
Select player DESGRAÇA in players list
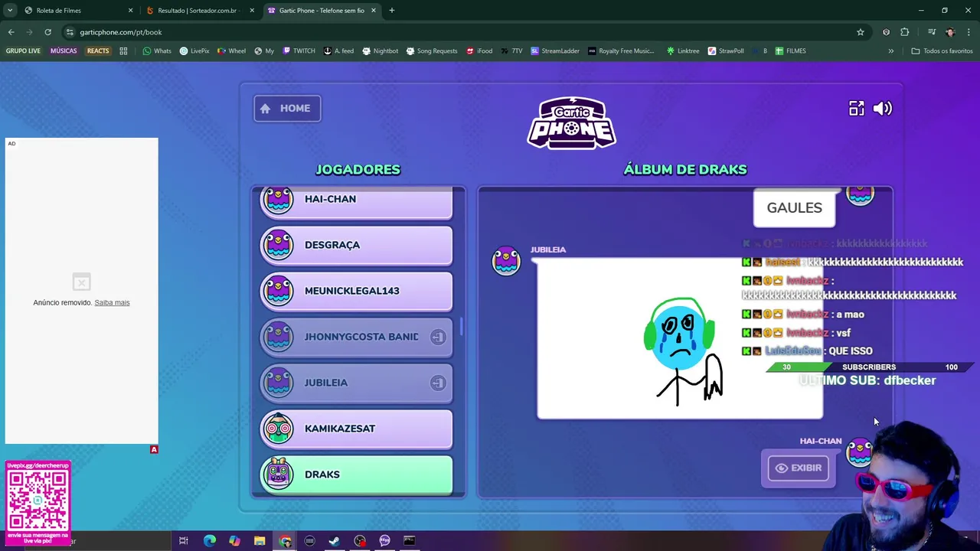pyautogui.click(x=356, y=245)
